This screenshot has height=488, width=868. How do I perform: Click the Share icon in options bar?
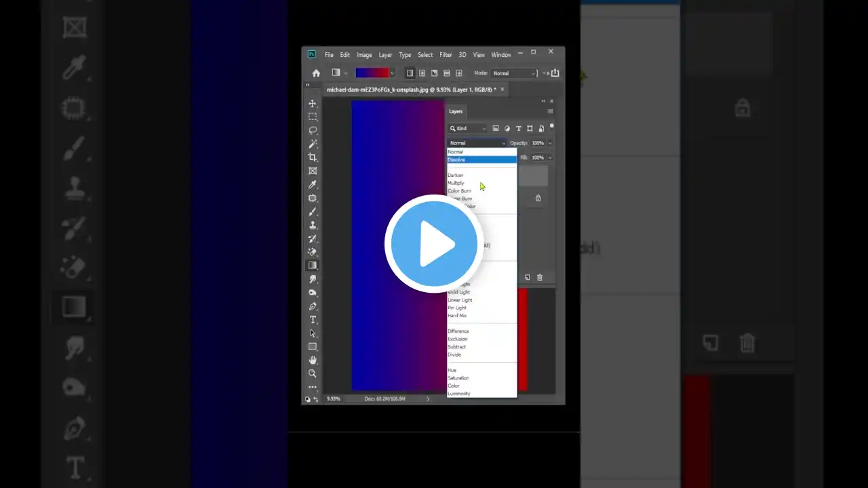coord(555,73)
